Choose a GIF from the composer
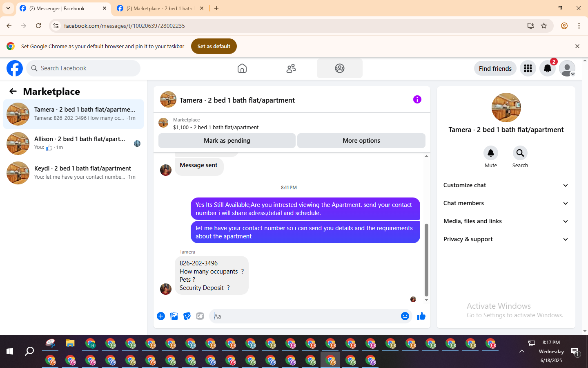Image resolution: width=588 pixels, height=368 pixels. (200, 316)
